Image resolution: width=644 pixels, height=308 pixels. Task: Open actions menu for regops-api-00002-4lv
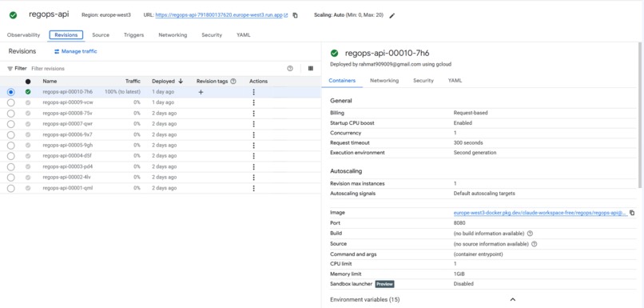253,178
